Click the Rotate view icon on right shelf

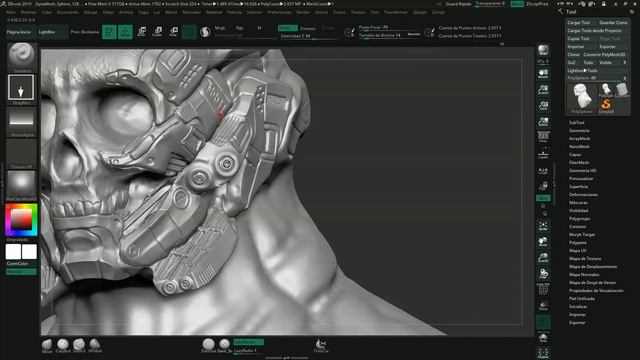543,273
